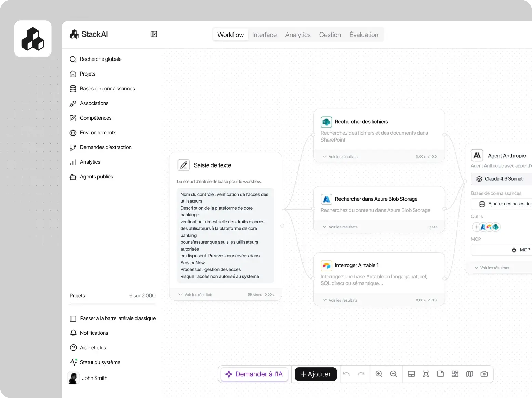This screenshot has height=398, width=532.
Task: Click the SharePoint tool icon under Outils
Action: click(495, 227)
